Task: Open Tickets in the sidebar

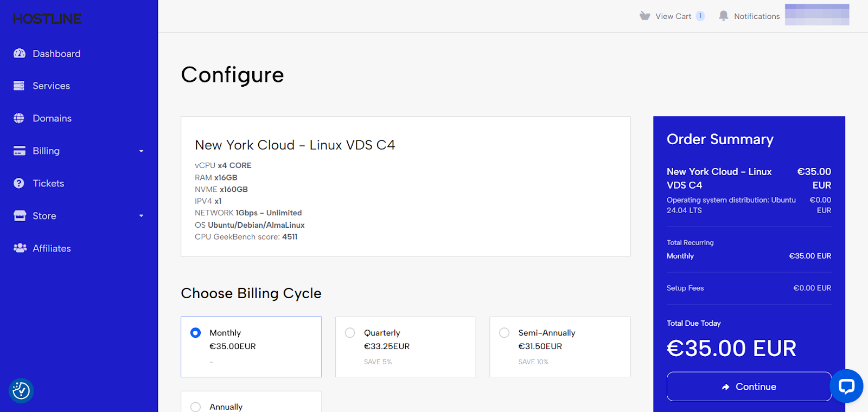Action: 48,183
